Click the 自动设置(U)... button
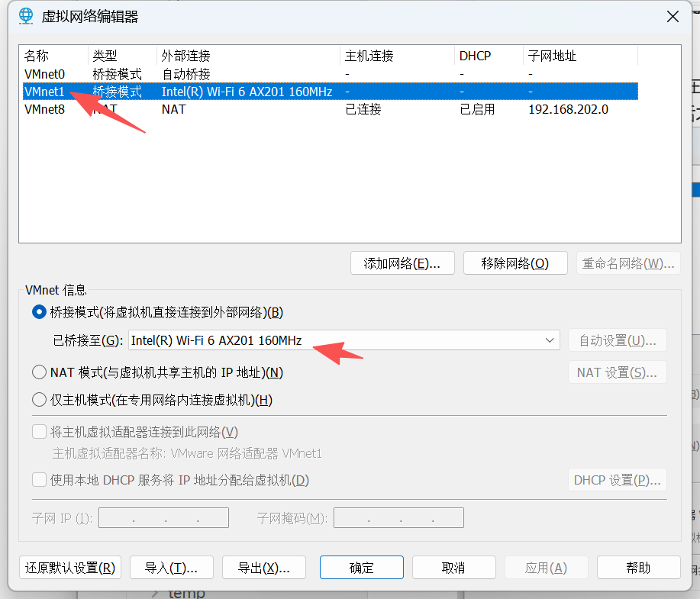 pos(618,340)
